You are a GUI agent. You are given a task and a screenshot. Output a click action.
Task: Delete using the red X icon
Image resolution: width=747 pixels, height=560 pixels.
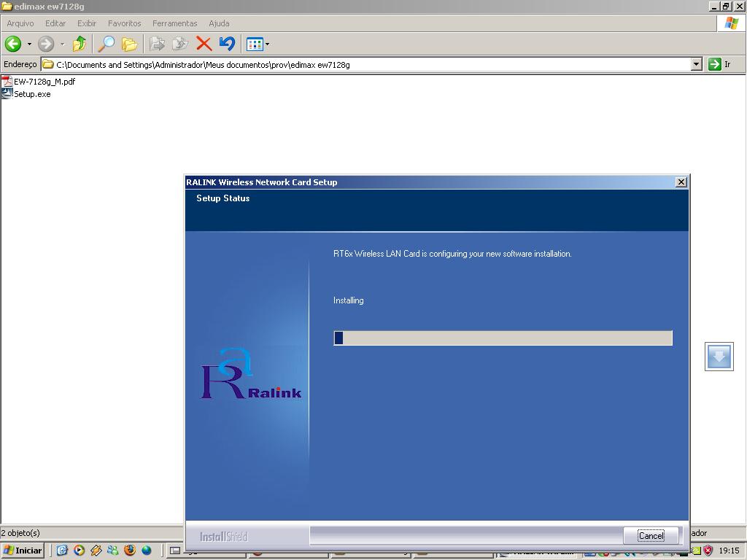204,44
